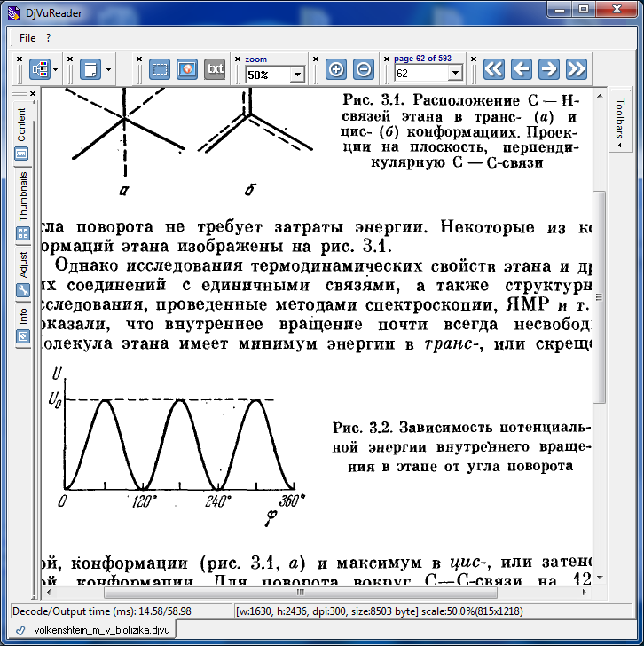Close the arrow navigation toolbar x
644x646 pixels.
coord(474,59)
